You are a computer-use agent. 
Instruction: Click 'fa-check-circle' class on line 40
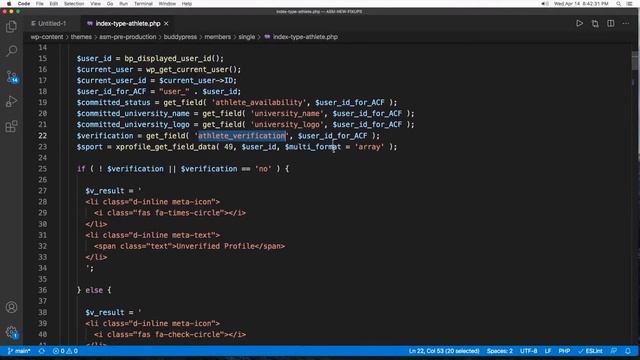(x=187, y=334)
